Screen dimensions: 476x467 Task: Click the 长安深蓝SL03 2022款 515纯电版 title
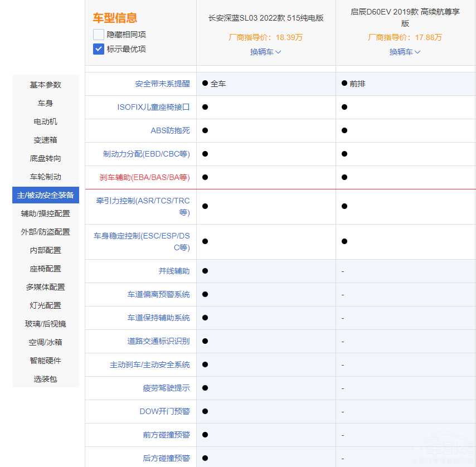click(x=265, y=18)
